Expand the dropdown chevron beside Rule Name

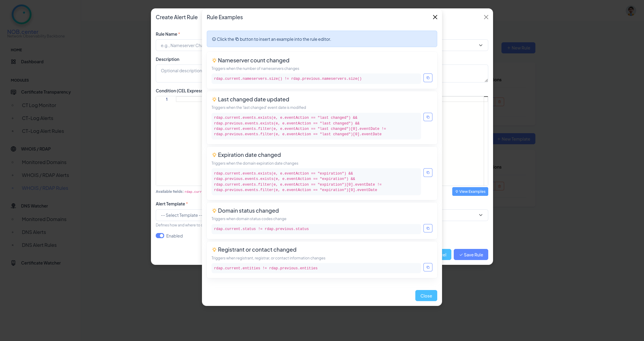click(x=480, y=45)
